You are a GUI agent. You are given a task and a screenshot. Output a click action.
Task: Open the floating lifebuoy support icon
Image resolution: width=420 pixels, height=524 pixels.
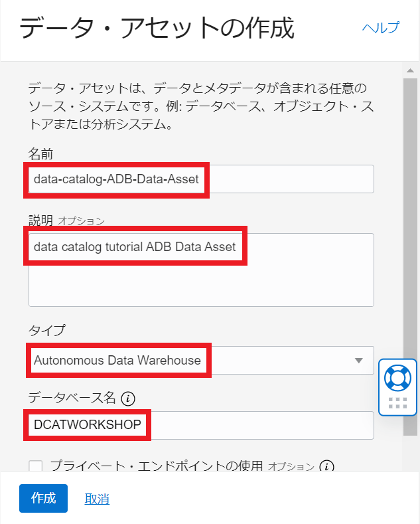tap(397, 378)
